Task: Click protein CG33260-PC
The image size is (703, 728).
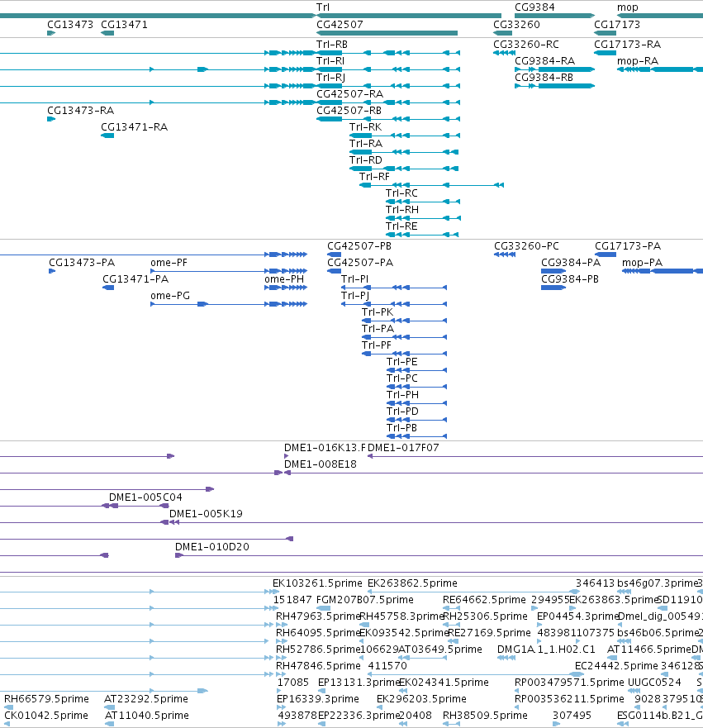Action: pos(526,245)
